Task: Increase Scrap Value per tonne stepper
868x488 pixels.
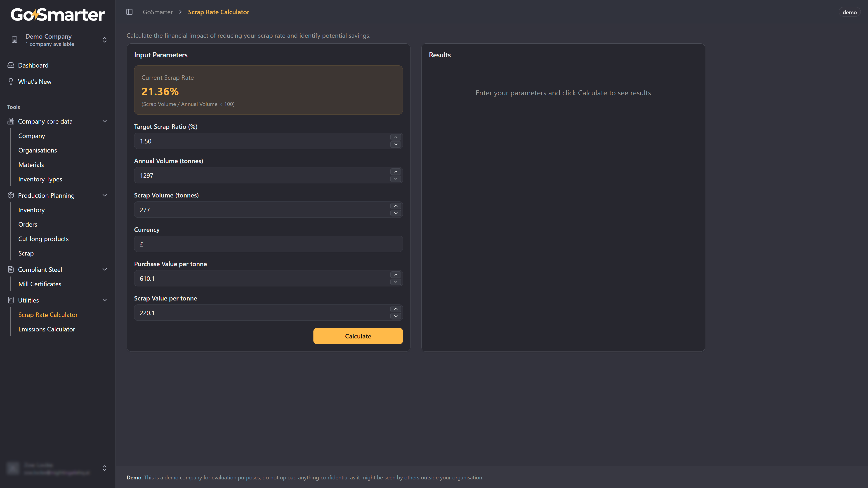Action: click(396, 309)
